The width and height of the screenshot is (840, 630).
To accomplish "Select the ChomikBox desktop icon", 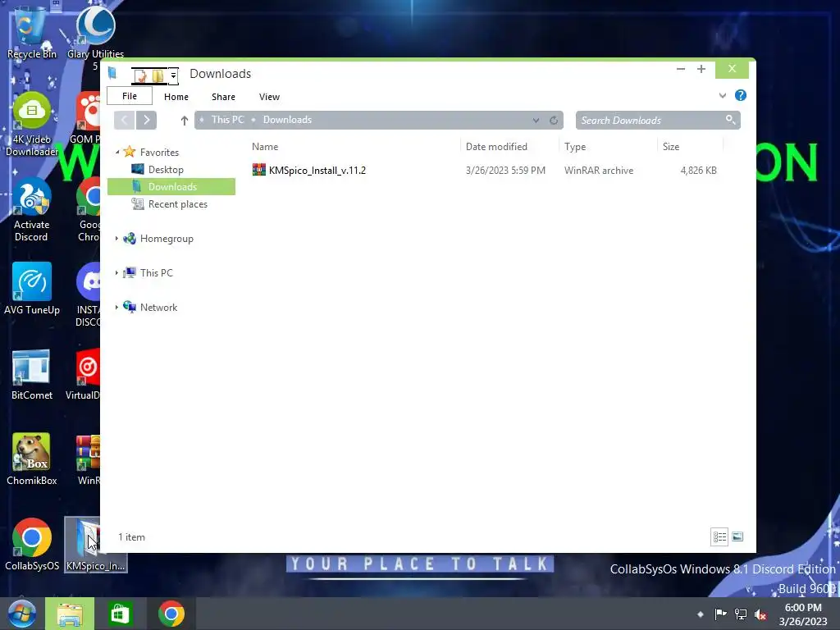I will pyautogui.click(x=32, y=459).
